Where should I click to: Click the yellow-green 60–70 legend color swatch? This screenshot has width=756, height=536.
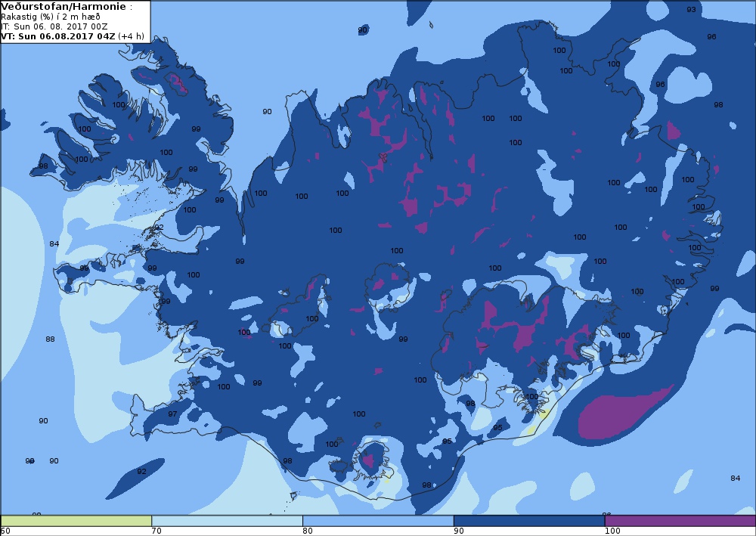coord(76,521)
